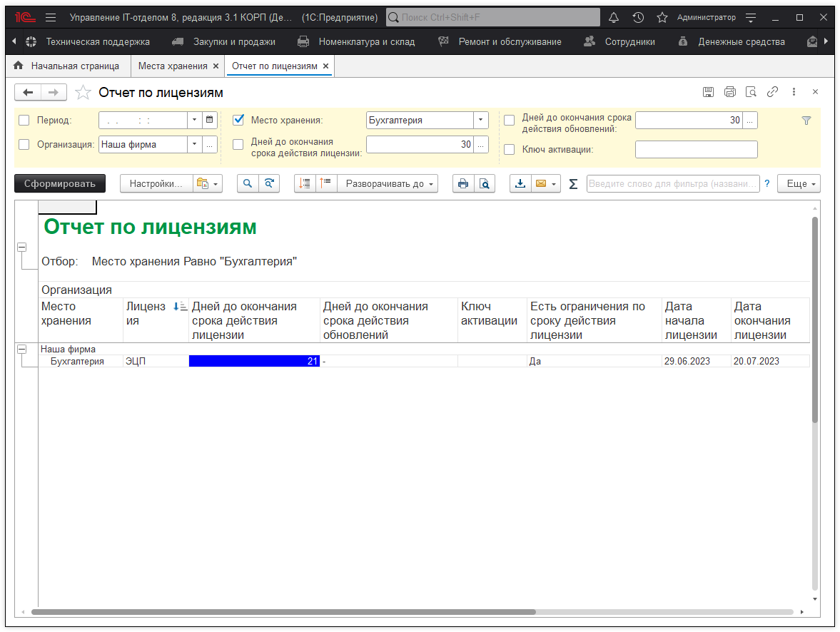Image resolution: width=840 pixels, height=632 pixels.
Task: Click the print icon near Разворачивать до
Action: point(462,183)
